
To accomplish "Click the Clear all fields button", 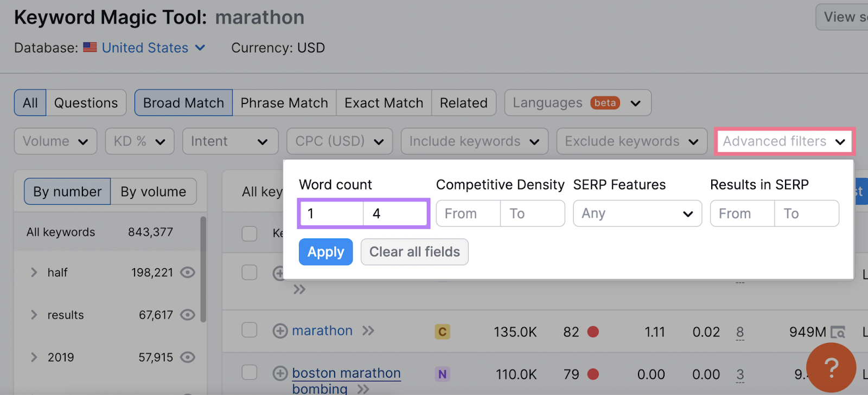I will [x=414, y=252].
